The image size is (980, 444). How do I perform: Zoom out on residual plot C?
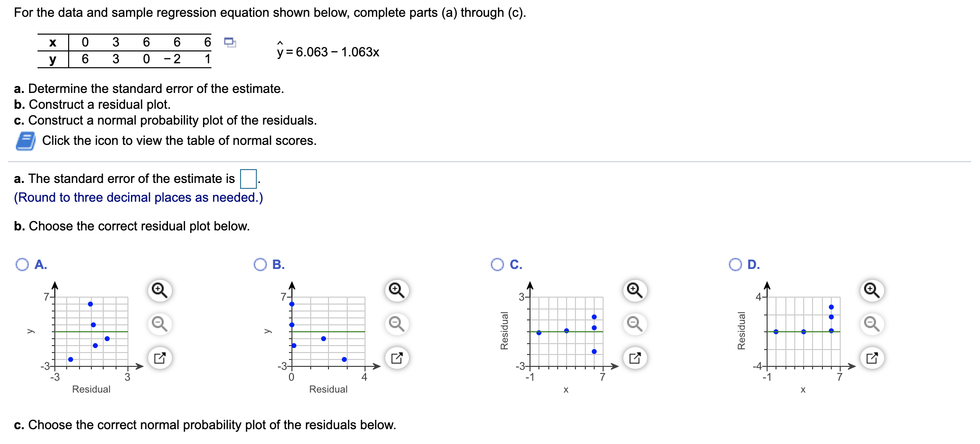[634, 325]
